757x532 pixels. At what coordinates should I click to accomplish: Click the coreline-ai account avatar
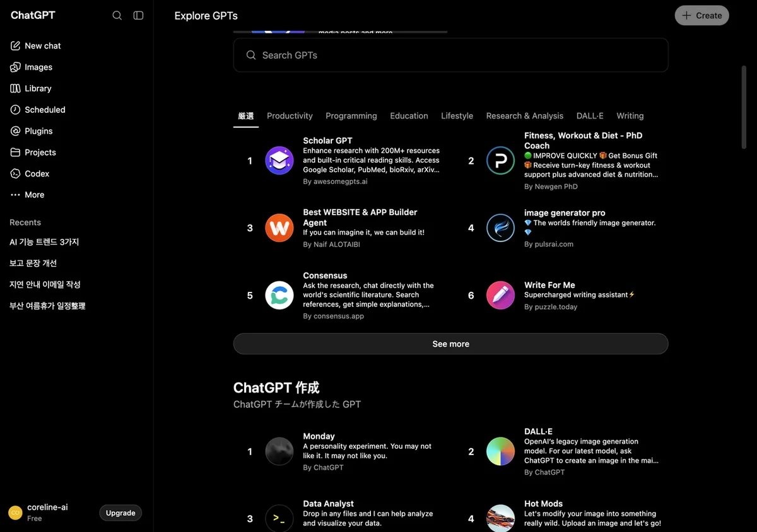(x=15, y=512)
